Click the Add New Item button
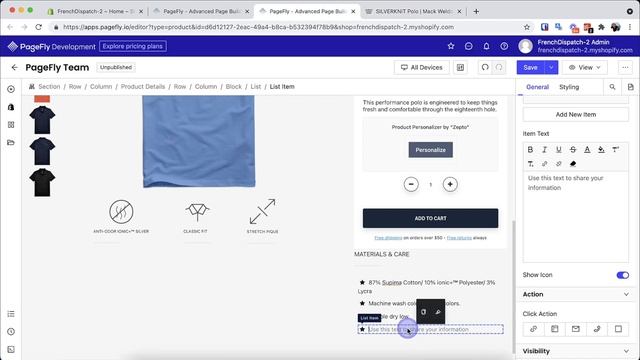 576,115
